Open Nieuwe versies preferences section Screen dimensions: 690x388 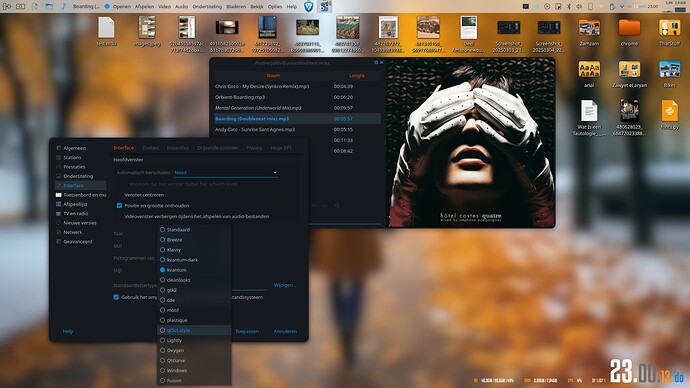(x=80, y=223)
